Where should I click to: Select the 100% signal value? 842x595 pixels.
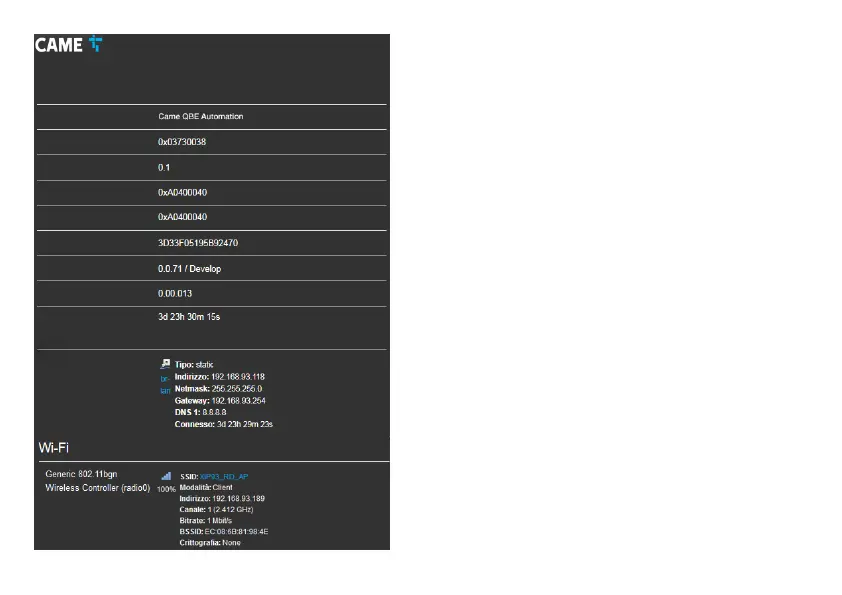coord(166,489)
